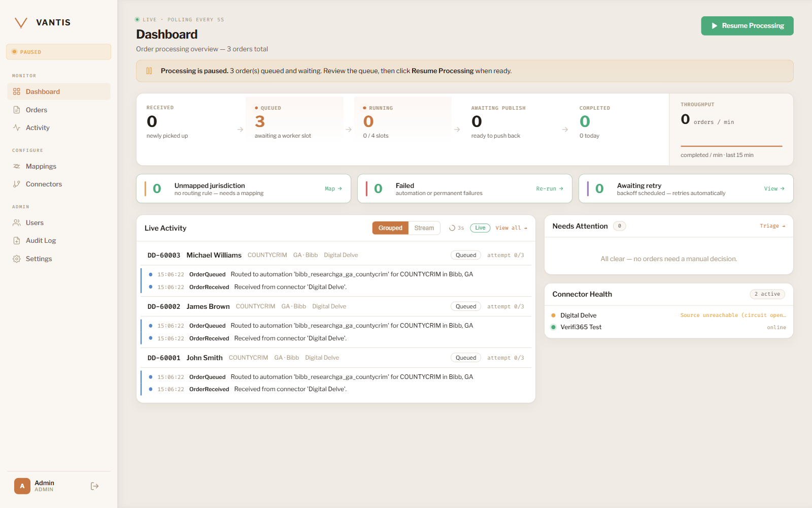Expand order DD-60003 Michael Williams row
The image size is (812, 508).
click(x=336, y=255)
